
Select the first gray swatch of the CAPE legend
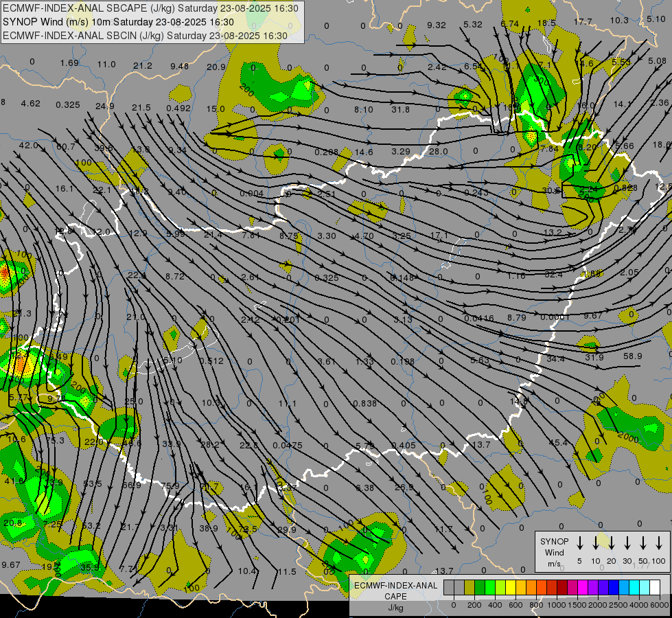[x=449, y=587]
